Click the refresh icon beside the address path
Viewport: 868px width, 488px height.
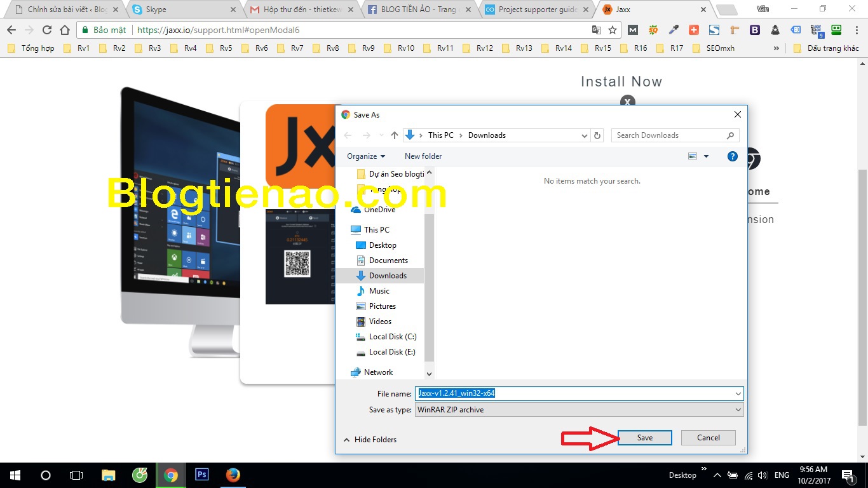597,135
